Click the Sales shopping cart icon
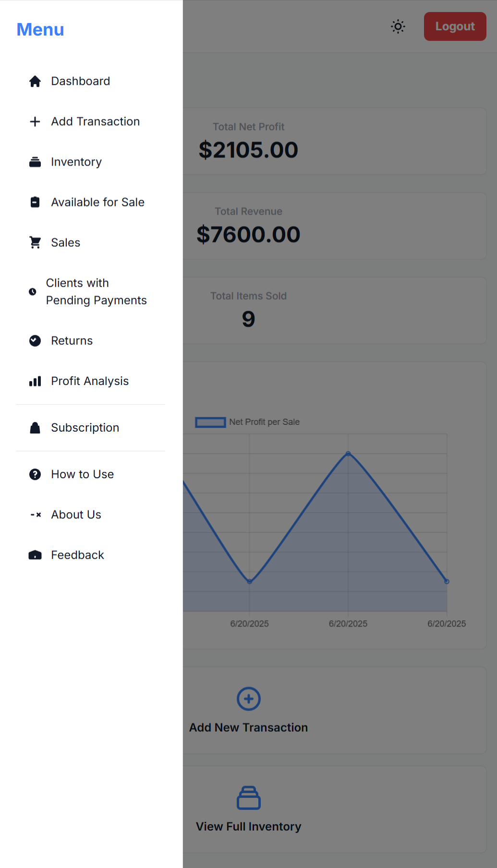Screen dimensions: 497x868 (x=35, y=242)
